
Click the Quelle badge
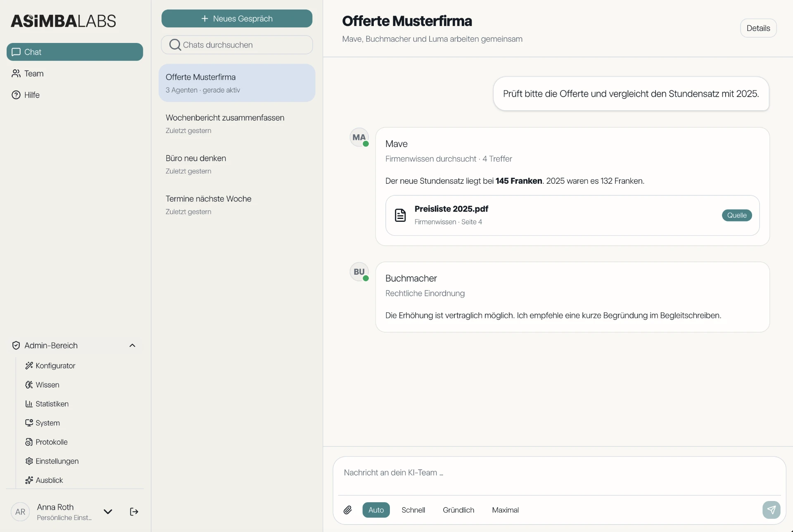click(737, 215)
